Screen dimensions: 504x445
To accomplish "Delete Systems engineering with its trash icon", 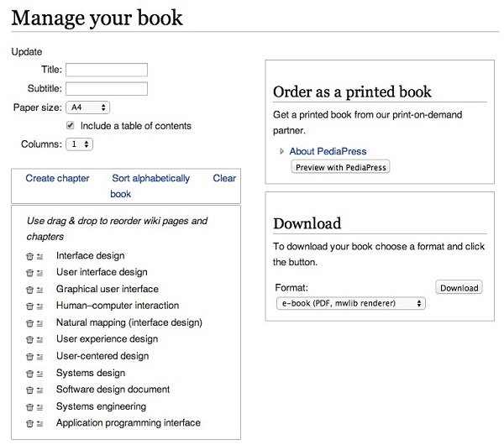I will pyautogui.click(x=29, y=407).
